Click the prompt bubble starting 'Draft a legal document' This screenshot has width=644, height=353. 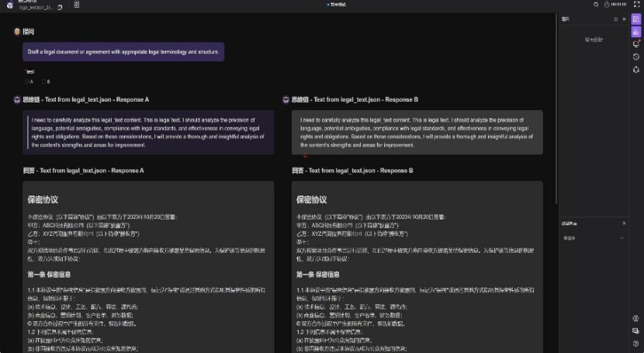point(123,52)
